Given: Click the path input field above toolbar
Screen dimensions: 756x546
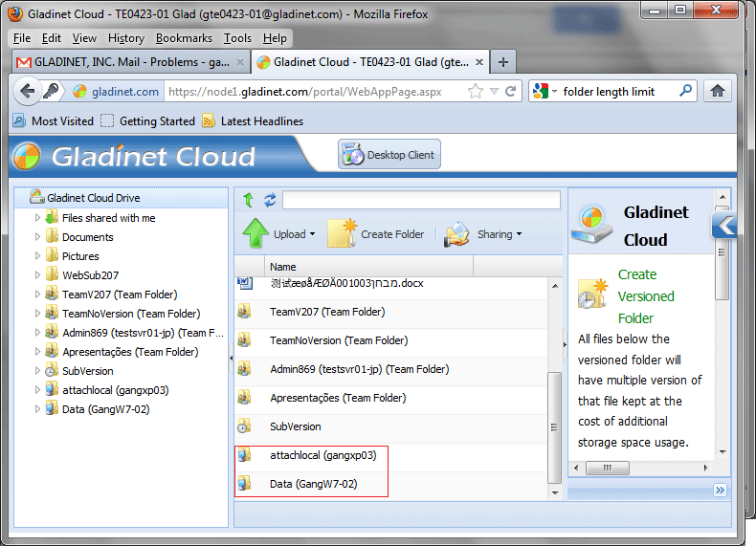Looking at the screenshot, I should 421,200.
